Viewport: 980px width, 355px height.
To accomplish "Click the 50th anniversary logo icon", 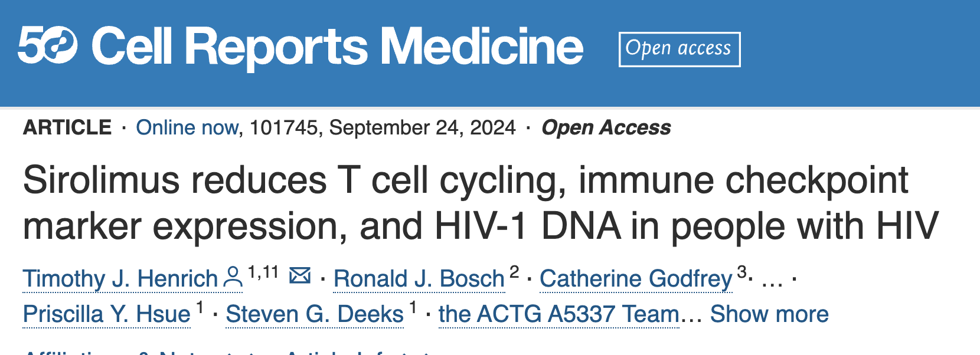I will 47,46.
